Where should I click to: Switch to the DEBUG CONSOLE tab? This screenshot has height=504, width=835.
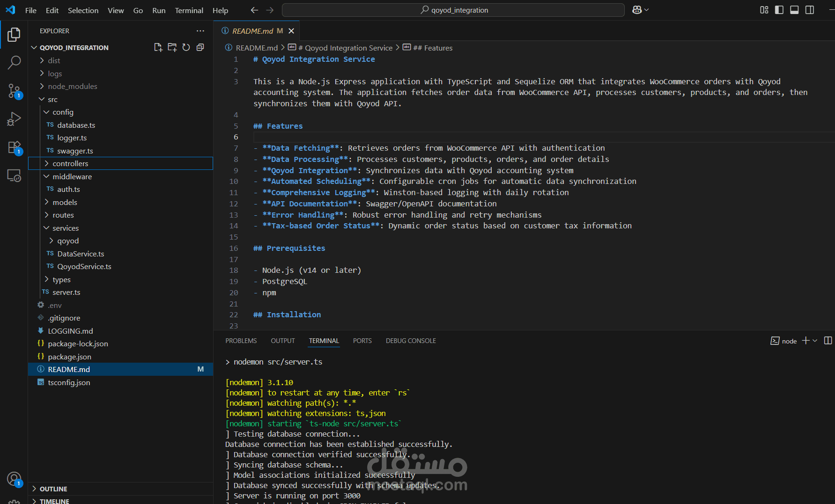pyautogui.click(x=411, y=341)
